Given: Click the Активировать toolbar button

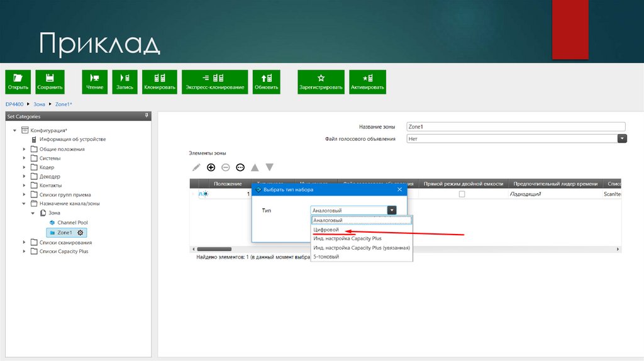Looking at the screenshot, I should click(x=367, y=82).
